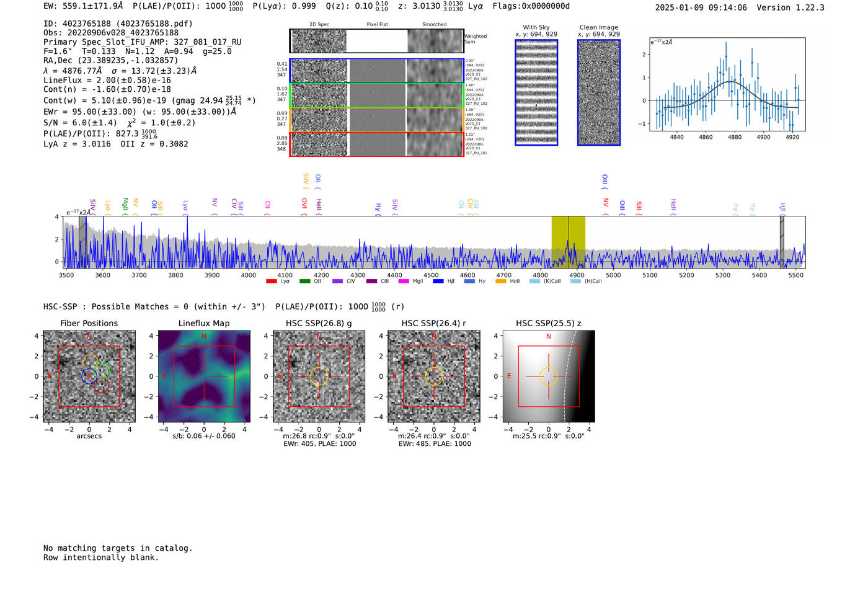Image resolution: width=868 pixels, height=591 pixels.
Task: Click the z: 3.0130 redshift header value
Action: (431, 6)
